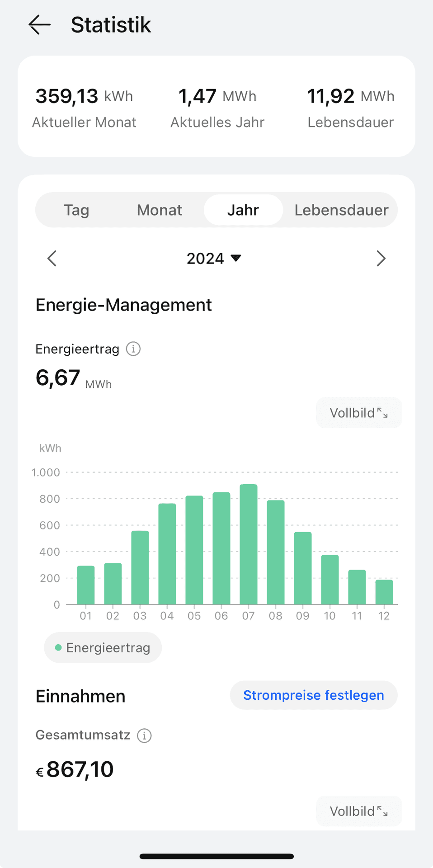Tap Strompreise festlegen button

314,695
